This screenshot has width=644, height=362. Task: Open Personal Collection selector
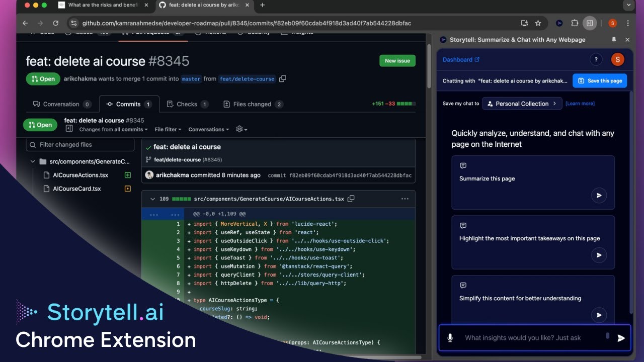click(522, 104)
